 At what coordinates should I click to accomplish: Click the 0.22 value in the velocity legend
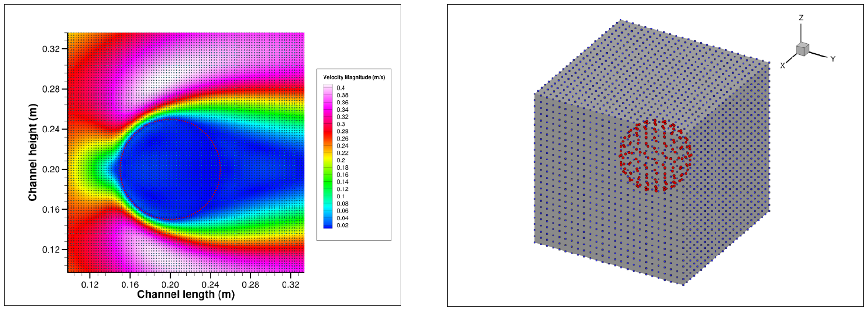[x=342, y=153]
